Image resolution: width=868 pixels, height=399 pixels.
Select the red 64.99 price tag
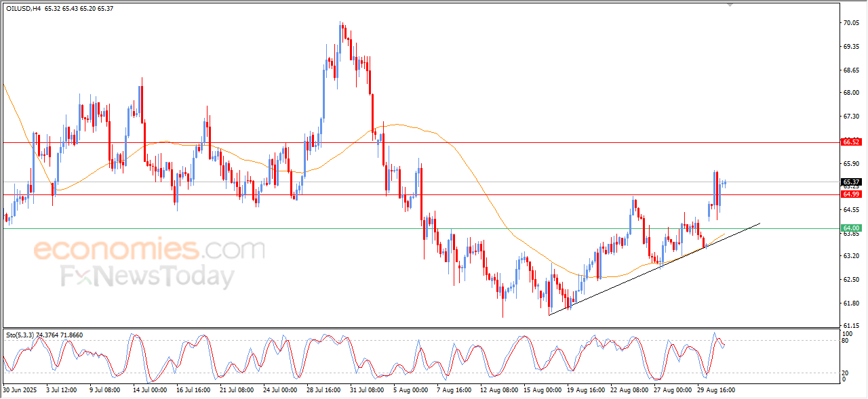851,194
